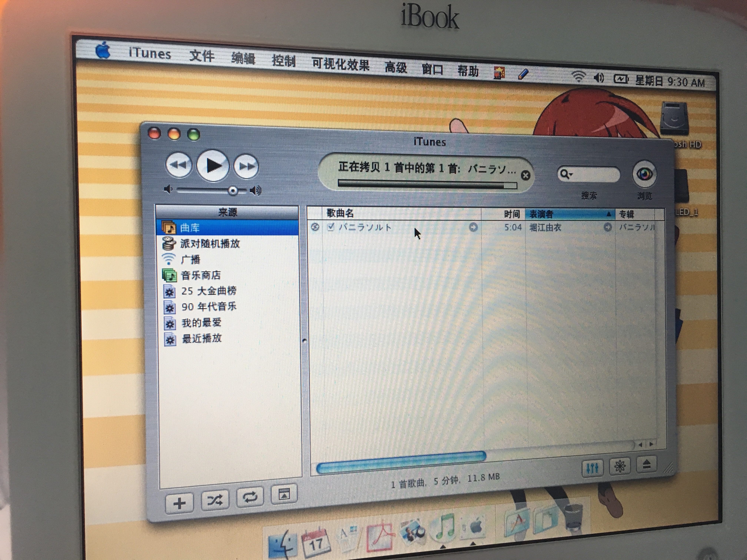Click the mute speaker icon beside the volume slider

[168, 189]
